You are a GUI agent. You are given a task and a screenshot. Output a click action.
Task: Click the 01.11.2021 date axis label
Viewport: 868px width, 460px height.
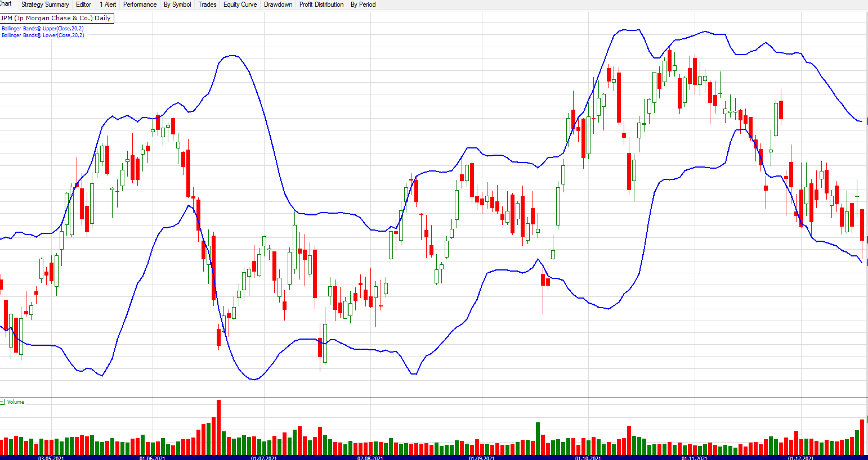(x=695, y=458)
